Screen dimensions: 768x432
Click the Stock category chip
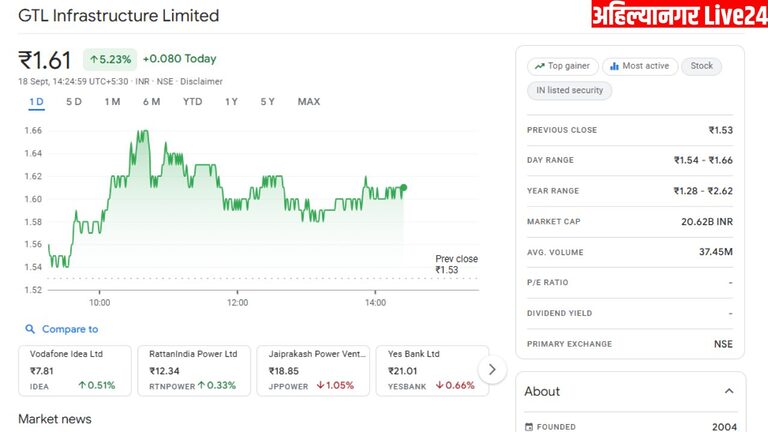(702, 66)
